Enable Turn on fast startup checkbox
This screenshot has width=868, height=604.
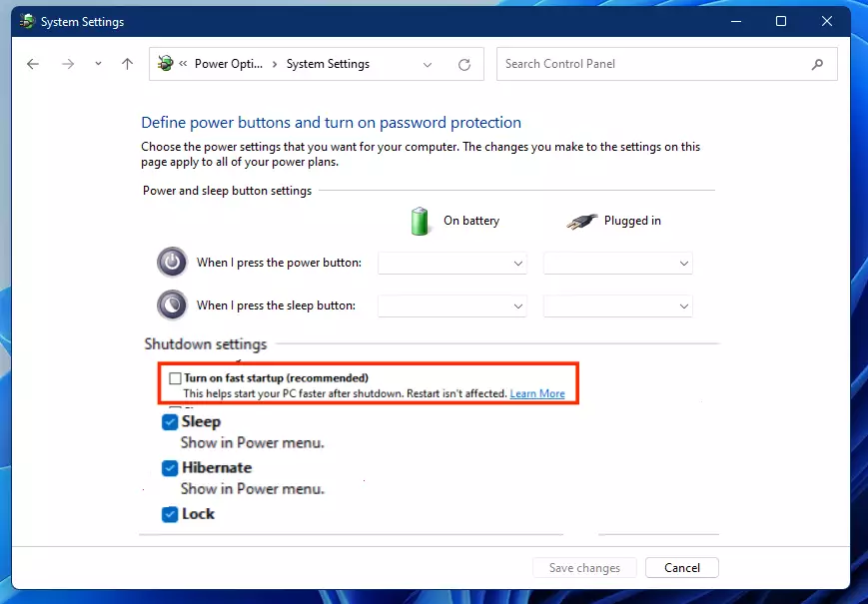point(175,378)
